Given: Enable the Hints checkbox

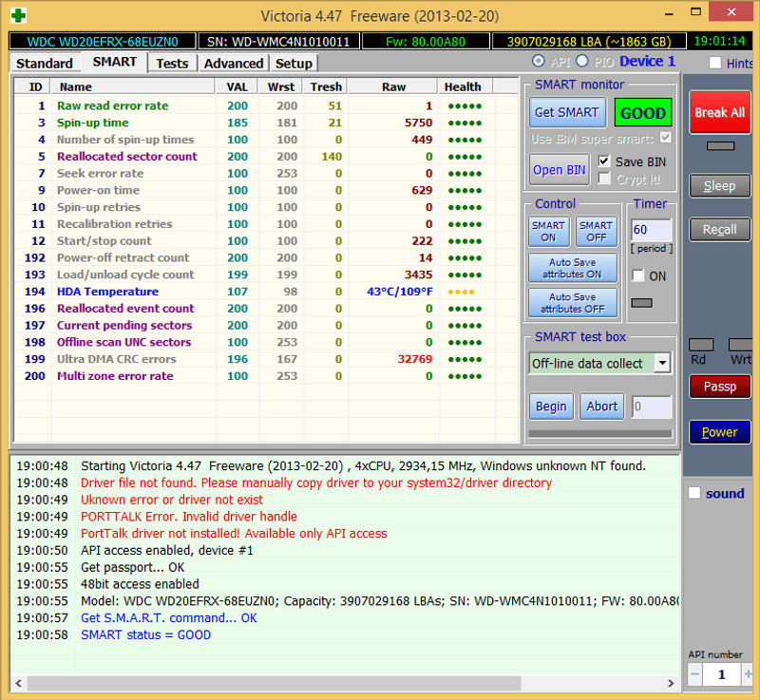Looking at the screenshot, I should click(x=715, y=63).
